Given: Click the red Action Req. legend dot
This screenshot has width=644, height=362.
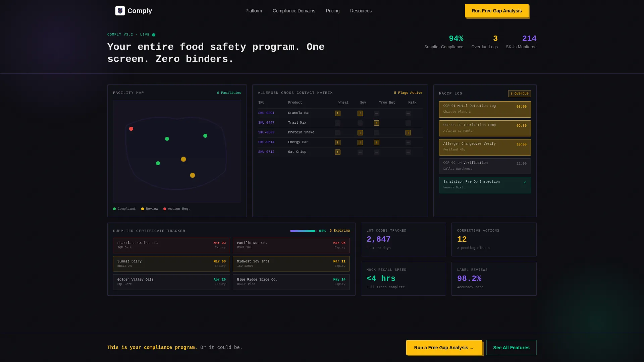Looking at the screenshot, I should coord(165,209).
